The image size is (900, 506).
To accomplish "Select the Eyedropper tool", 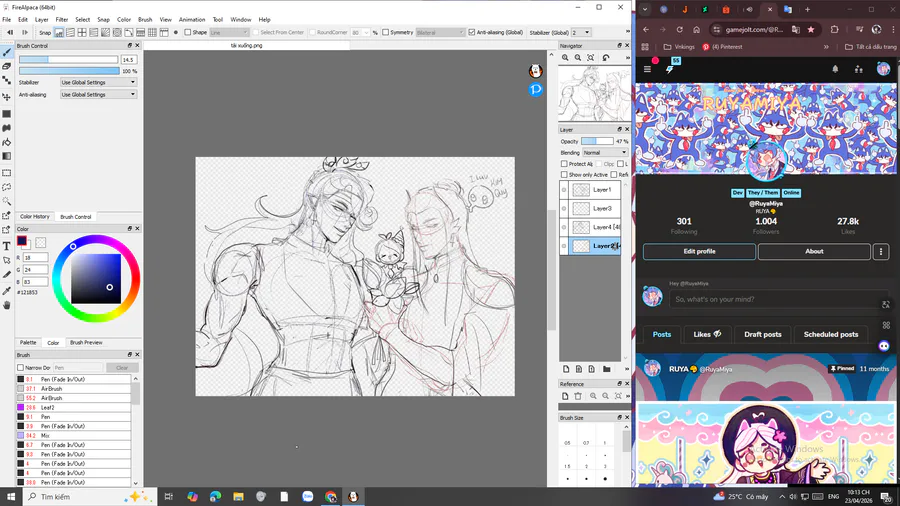I will pos(6,291).
